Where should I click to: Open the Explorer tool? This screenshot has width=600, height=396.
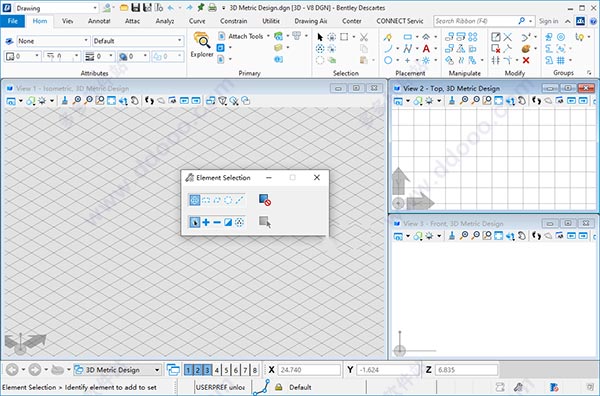pyautogui.click(x=202, y=45)
